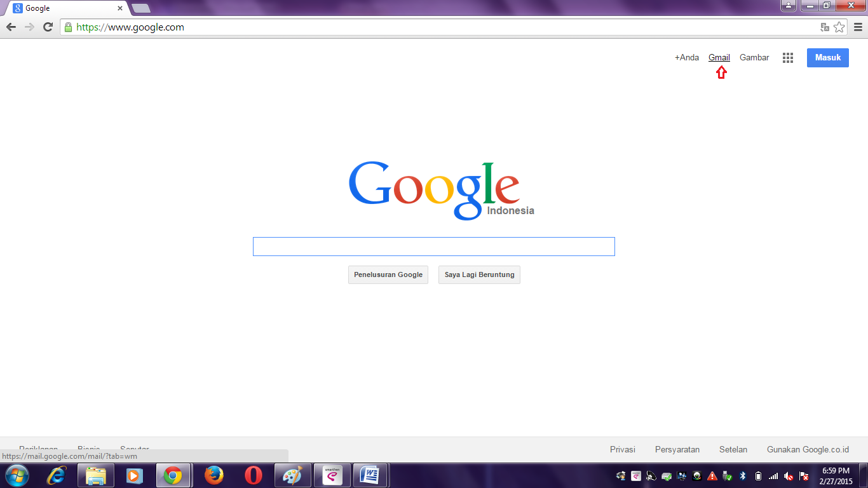
Task: Switch to Microsoft Word in taskbar
Action: 370,475
